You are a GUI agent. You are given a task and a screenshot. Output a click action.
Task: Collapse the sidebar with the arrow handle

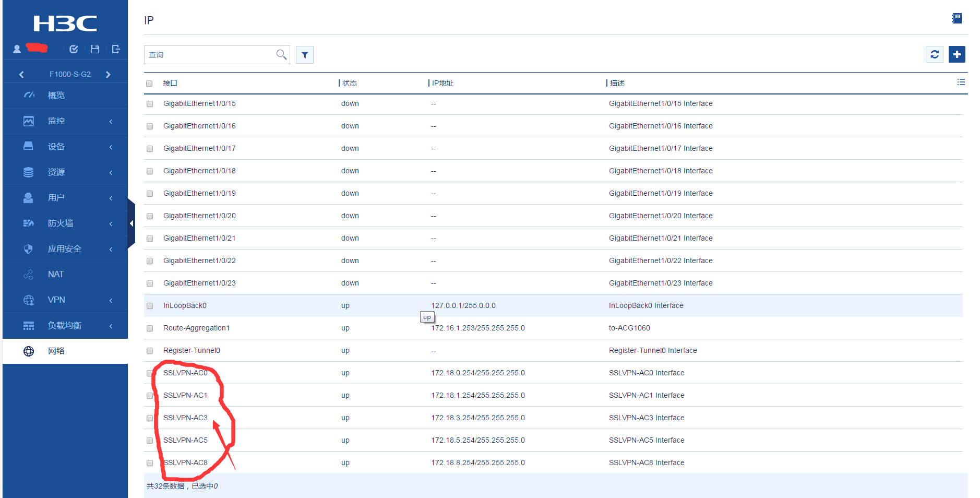[132, 223]
